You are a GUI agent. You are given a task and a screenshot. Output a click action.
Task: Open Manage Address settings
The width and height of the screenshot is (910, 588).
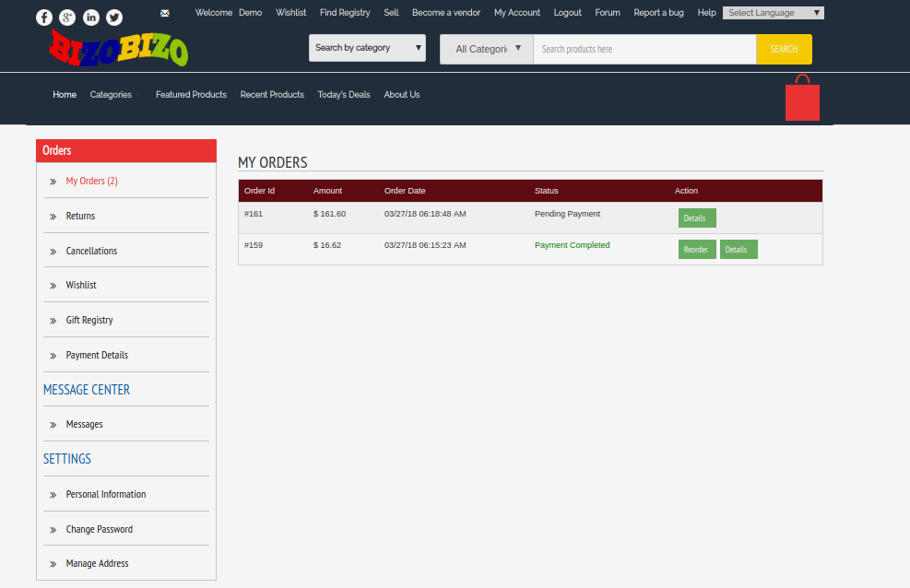[x=97, y=563]
